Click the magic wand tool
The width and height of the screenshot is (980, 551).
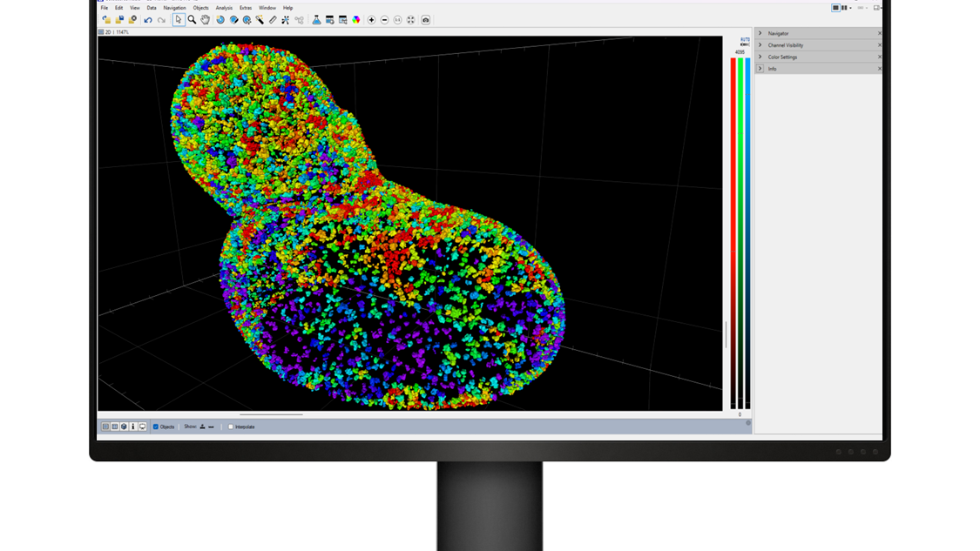pyautogui.click(x=260, y=20)
